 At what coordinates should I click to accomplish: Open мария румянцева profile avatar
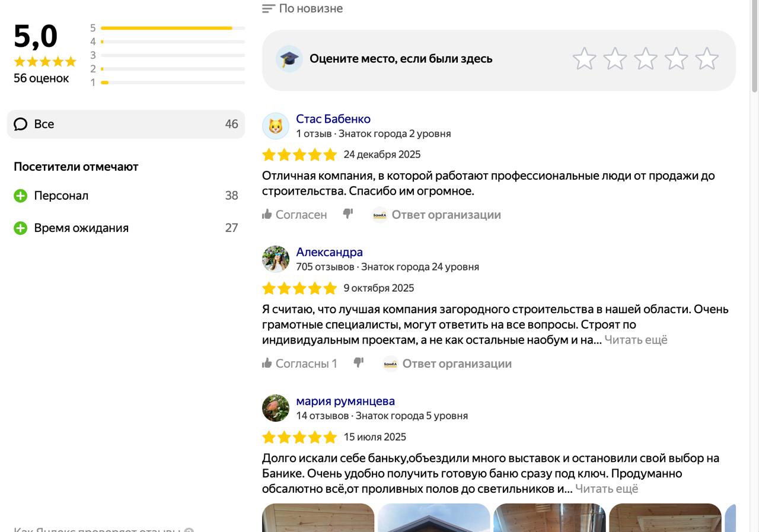[276, 408]
